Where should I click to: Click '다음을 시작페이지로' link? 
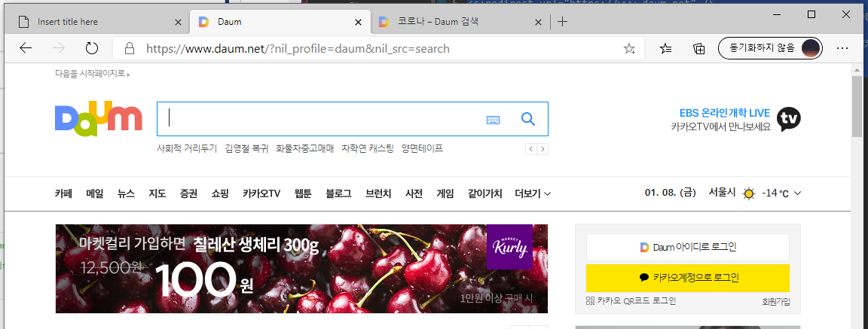click(92, 73)
